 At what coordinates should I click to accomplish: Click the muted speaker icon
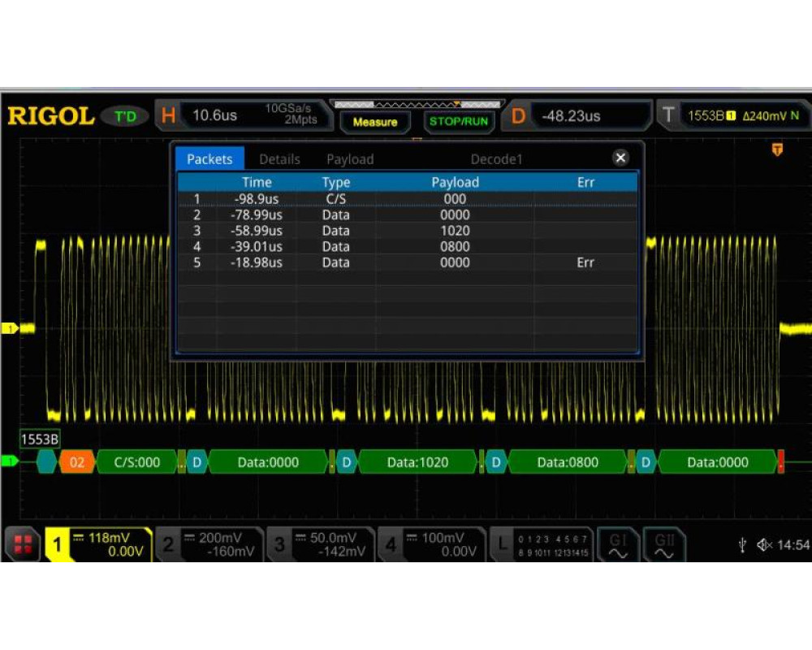(x=764, y=545)
